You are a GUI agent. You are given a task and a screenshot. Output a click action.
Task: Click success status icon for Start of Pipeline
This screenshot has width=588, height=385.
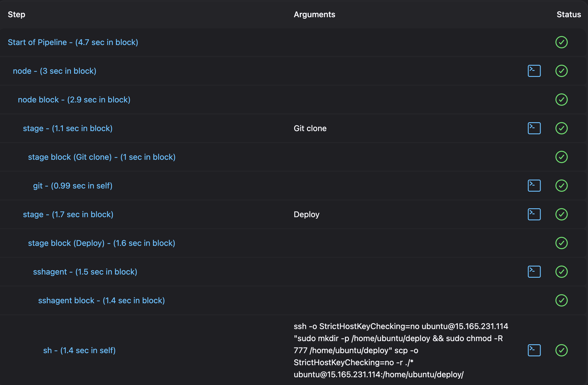coord(561,42)
